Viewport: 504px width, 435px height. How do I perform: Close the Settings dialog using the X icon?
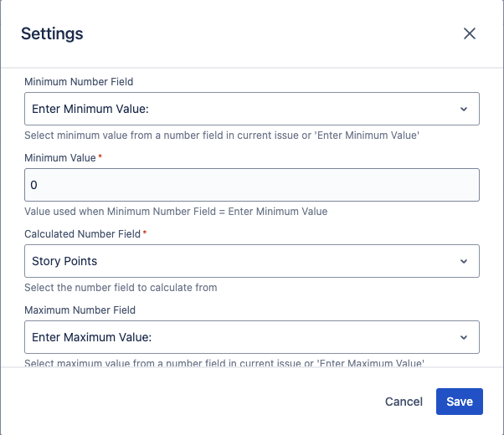pos(470,33)
